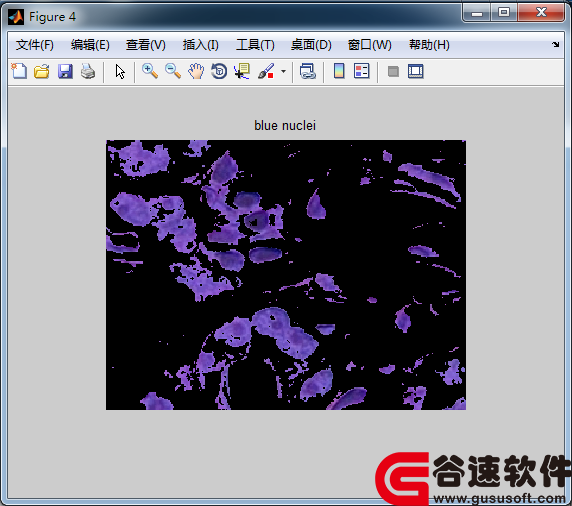Insert a colorbar using the toolbar icon

[x=339, y=71]
